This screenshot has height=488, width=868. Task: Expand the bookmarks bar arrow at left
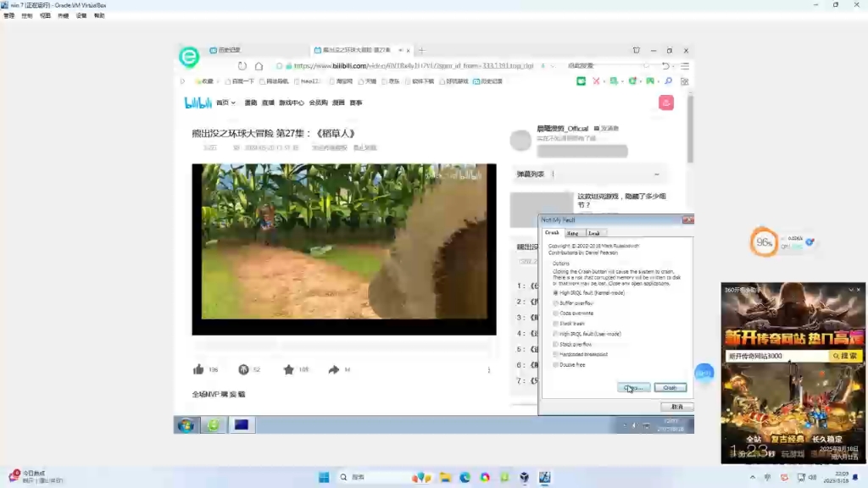click(x=183, y=81)
